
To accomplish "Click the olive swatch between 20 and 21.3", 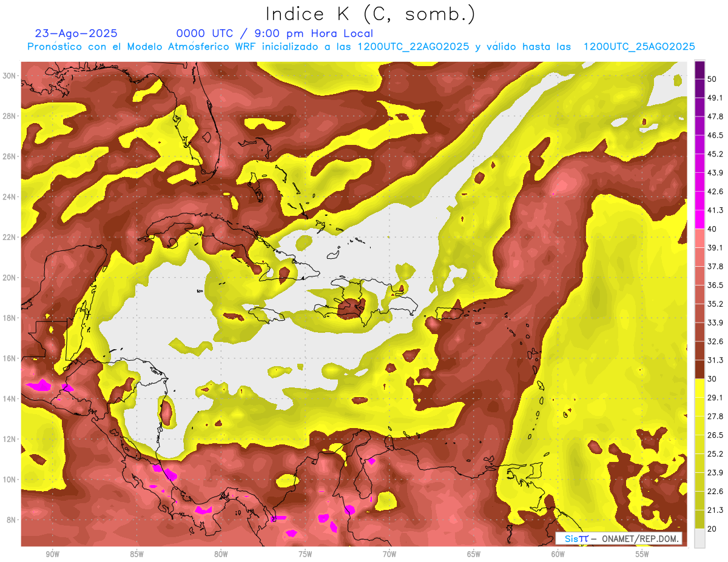I will click(x=699, y=520).
